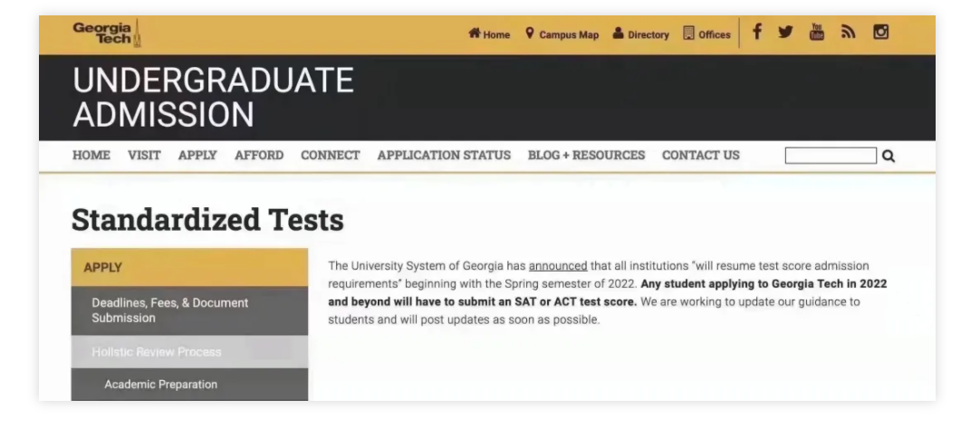The width and height of the screenshot is (980, 428).
Task: Select the AFFORD menu item
Action: pos(259,156)
